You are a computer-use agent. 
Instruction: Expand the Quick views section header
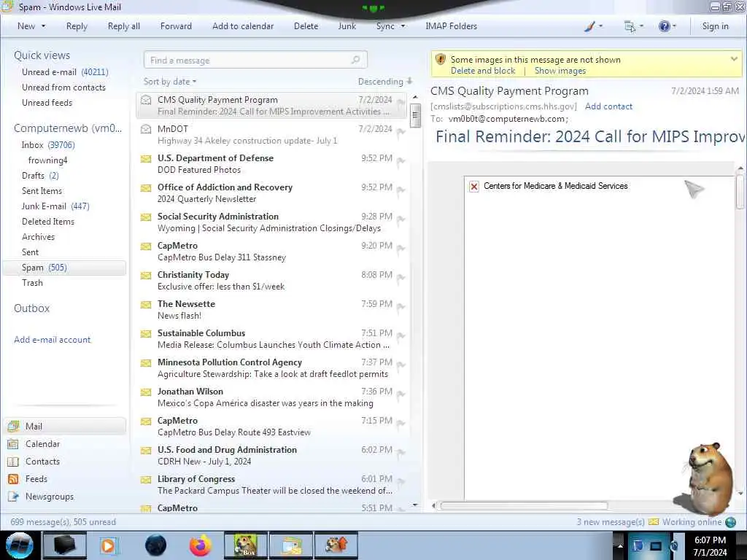point(42,55)
